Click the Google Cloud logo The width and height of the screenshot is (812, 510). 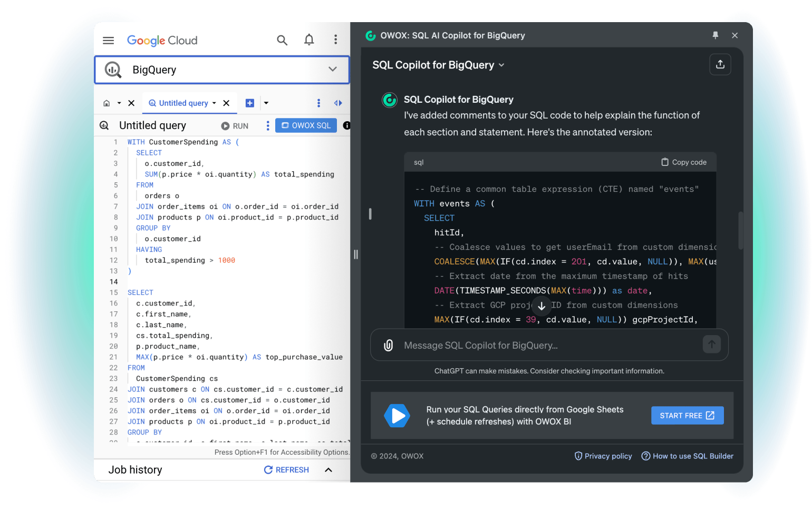tap(162, 41)
